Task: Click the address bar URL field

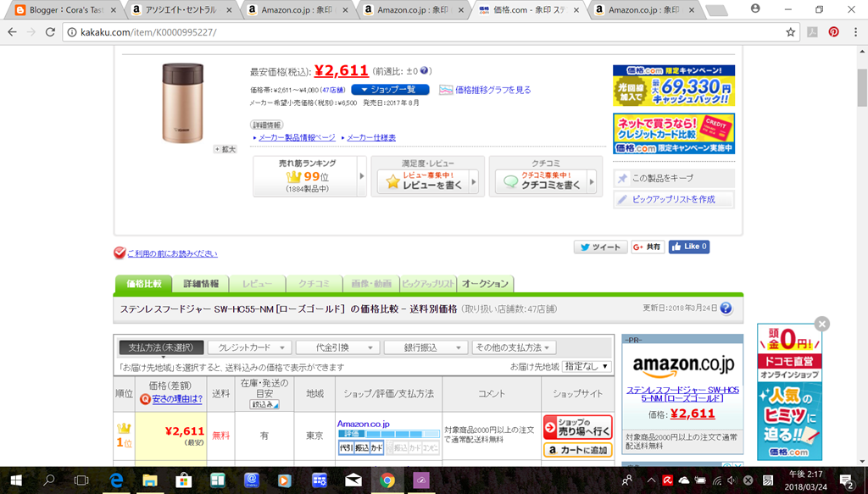Action: click(x=429, y=32)
